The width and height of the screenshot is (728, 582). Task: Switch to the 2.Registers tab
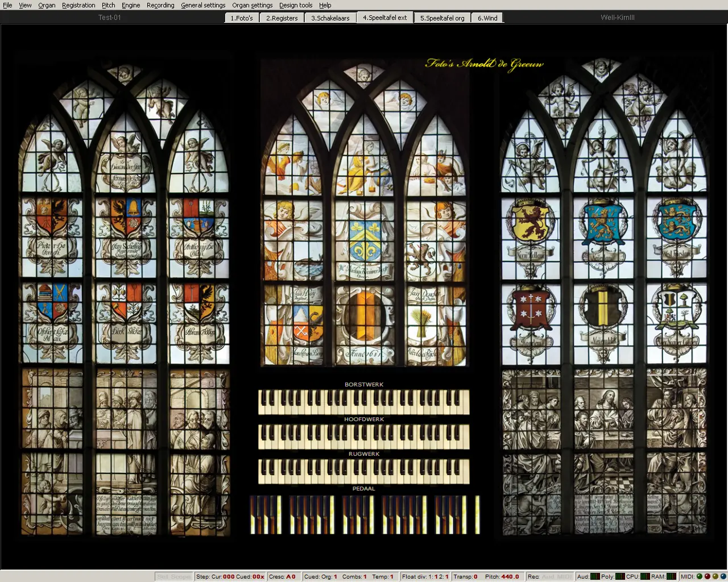click(x=282, y=18)
